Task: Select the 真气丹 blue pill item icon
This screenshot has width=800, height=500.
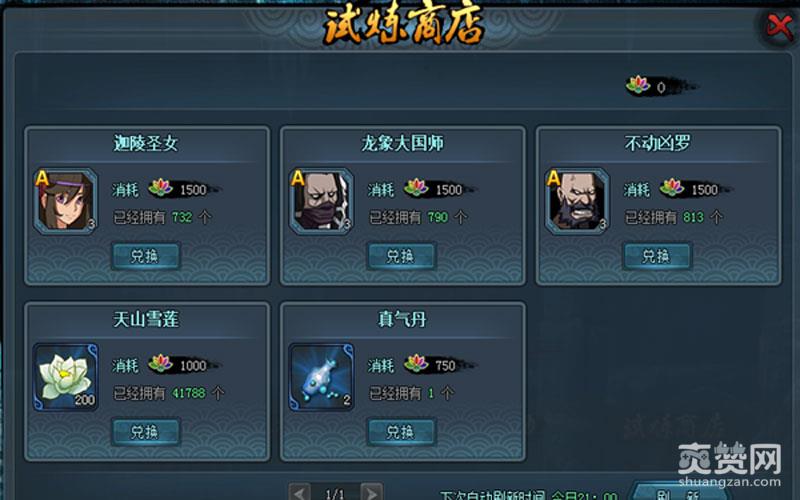Action: (321, 377)
